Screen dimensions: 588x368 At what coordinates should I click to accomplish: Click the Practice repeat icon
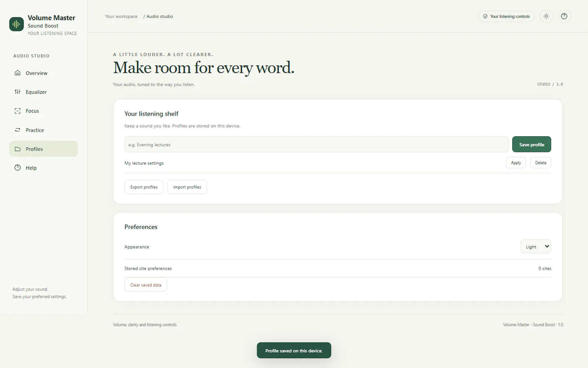tap(17, 130)
